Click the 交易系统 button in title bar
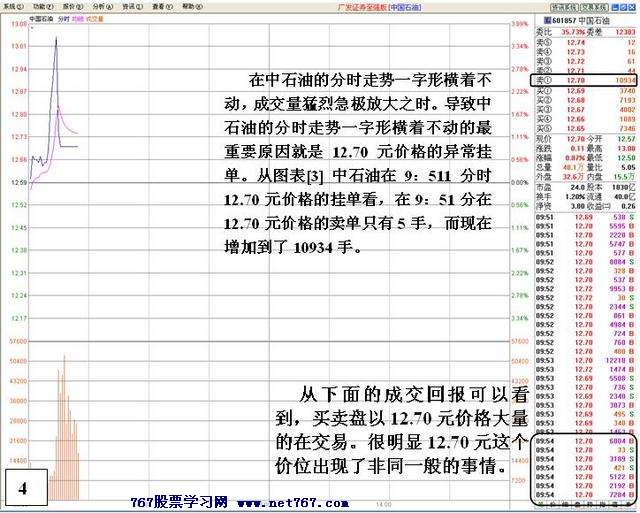Image resolution: width=640 pixels, height=513 pixels. [x=594, y=7]
